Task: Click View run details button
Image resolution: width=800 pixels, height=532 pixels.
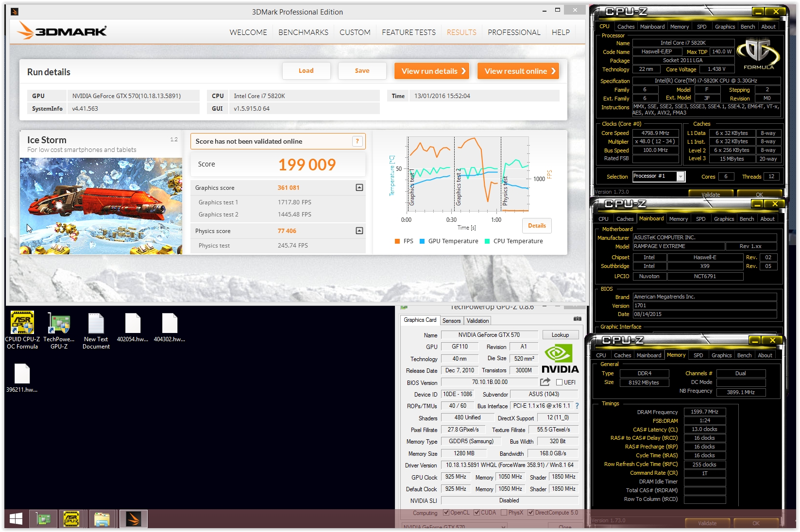Action: coord(432,71)
